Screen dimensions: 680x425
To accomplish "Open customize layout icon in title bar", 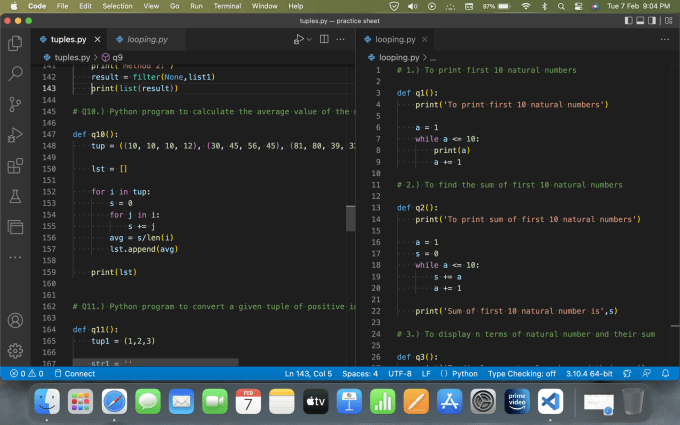I will [669, 20].
